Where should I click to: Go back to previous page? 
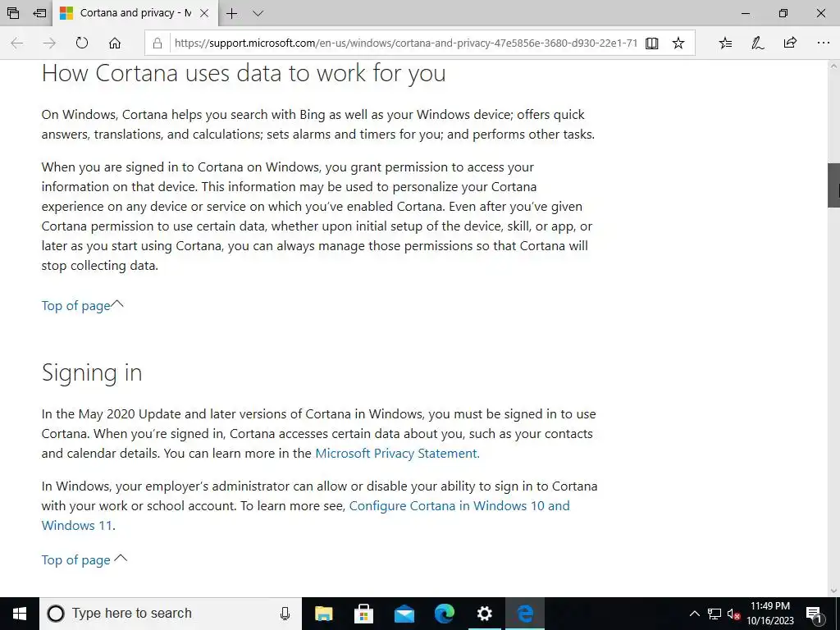click(x=16, y=43)
